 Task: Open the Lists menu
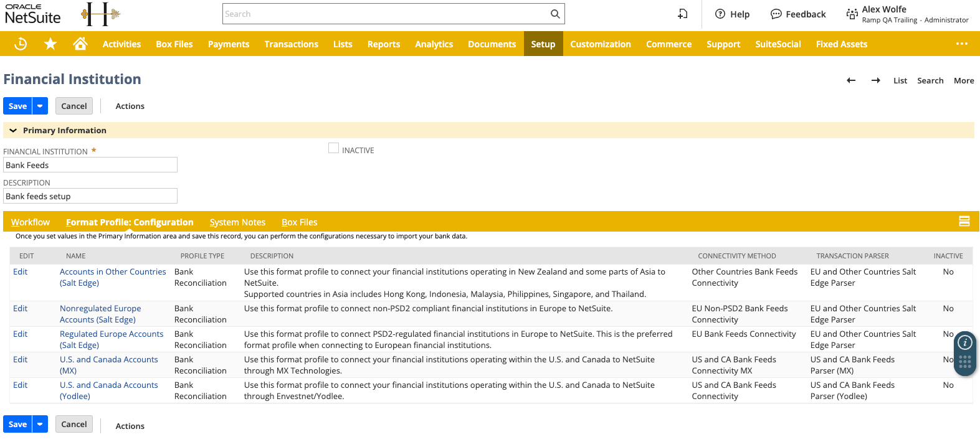[343, 44]
